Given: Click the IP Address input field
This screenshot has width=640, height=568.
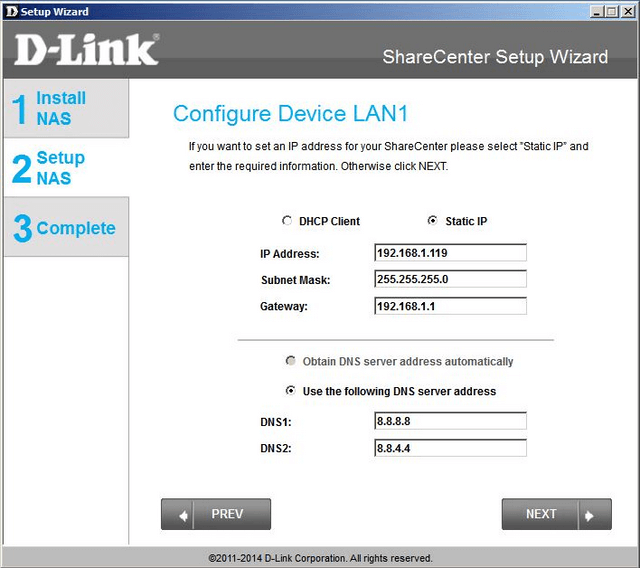Looking at the screenshot, I should [x=450, y=253].
